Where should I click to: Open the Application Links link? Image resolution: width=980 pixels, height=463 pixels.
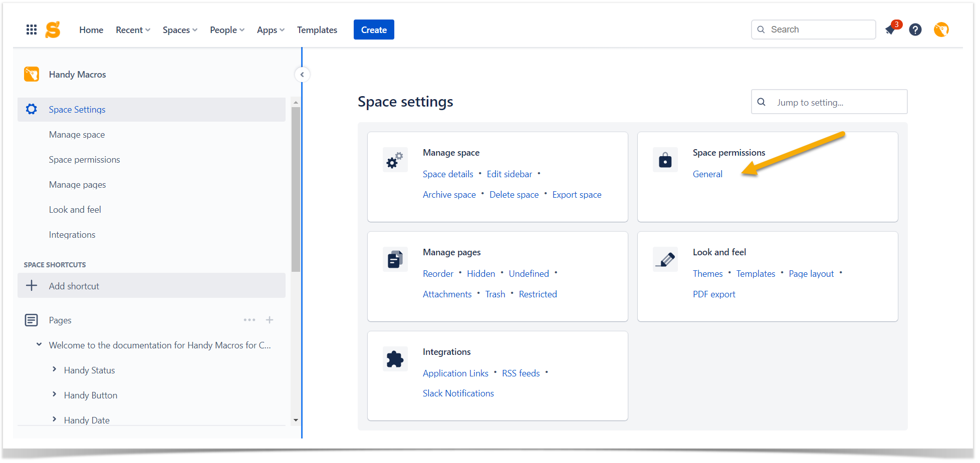(x=455, y=373)
